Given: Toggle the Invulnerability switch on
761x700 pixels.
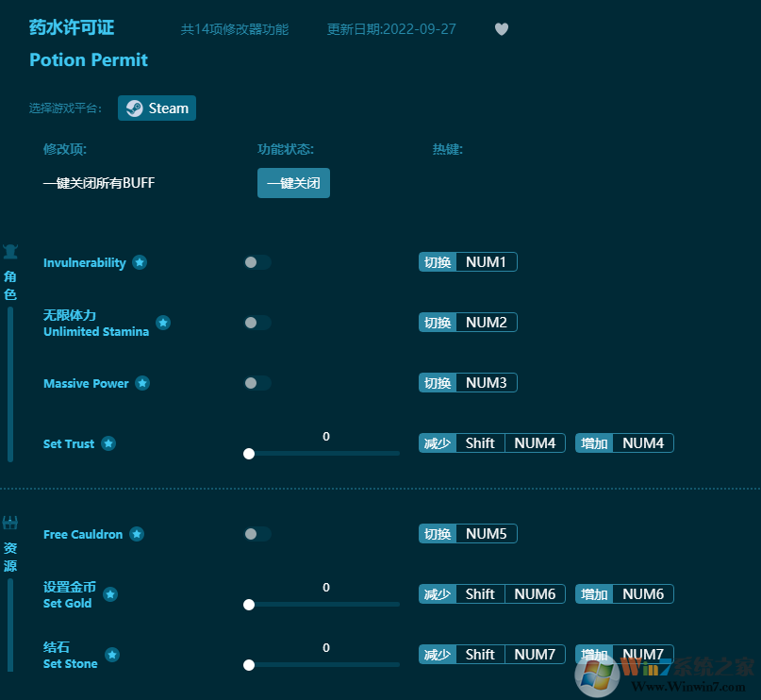Looking at the screenshot, I should (256, 262).
